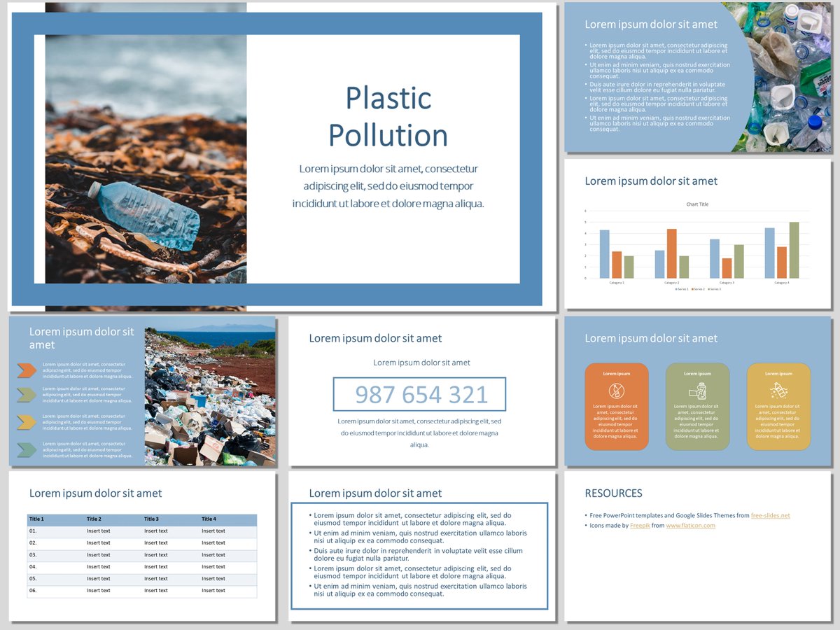This screenshot has width=840, height=630.
Task: Click the green card's Lorem ipsum title
Action: (x=697, y=374)
